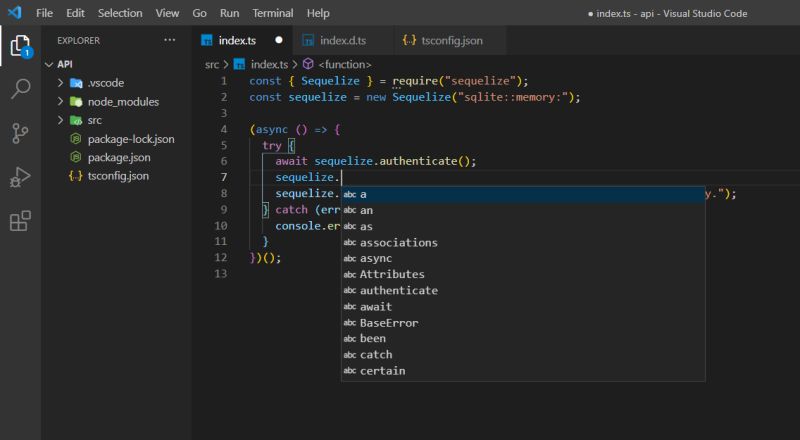
Task: Switch to the index.d.ts tab
Action: tap(344, 40)
